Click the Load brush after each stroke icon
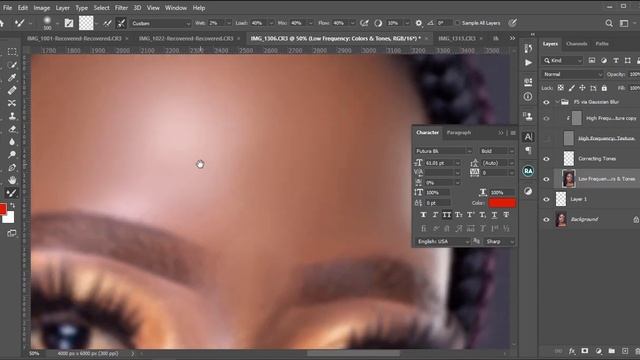The height and width of the screenshot is (360, 640). [x=107, y=23]
